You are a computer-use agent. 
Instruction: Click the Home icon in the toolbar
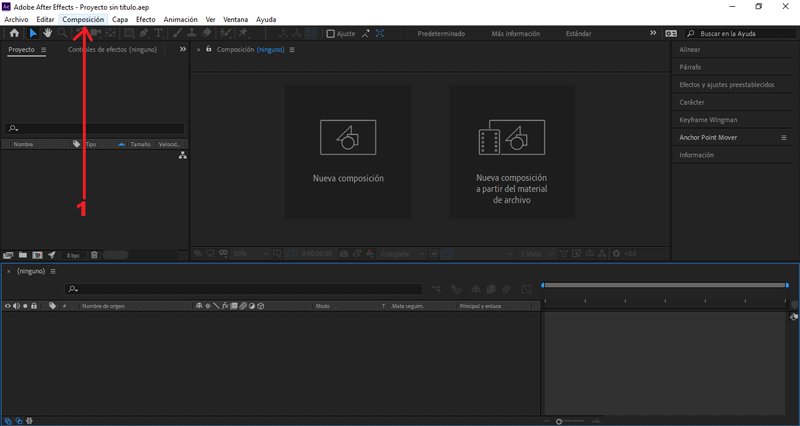coord(14,33)
